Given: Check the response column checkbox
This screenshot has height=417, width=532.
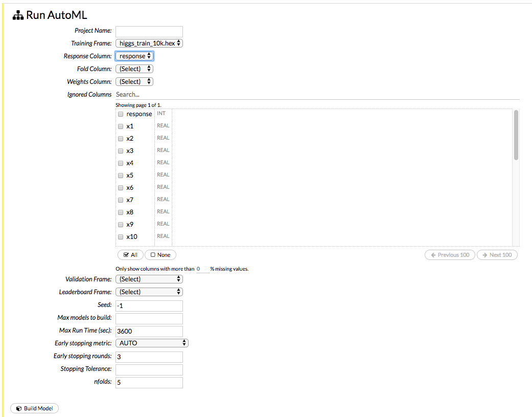Looking at the screenshot, I should 120,114.
